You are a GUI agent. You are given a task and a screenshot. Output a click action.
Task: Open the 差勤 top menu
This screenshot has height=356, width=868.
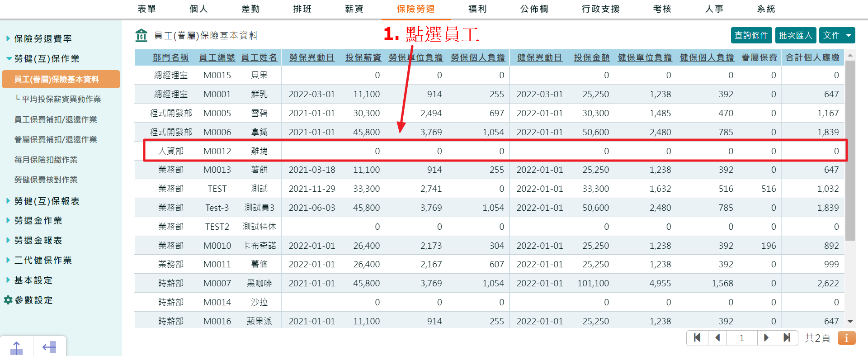(x=250, y=9)
